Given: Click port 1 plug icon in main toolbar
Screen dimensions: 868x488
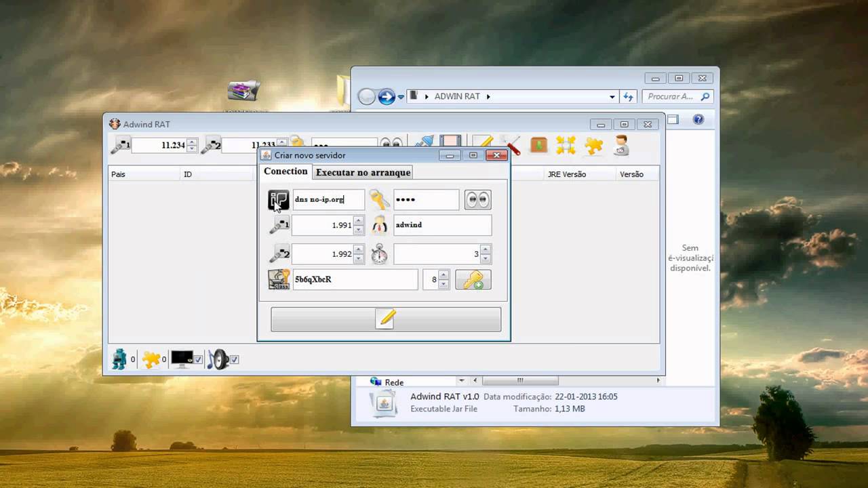Looking at the screenshot, I should click(x=120, y=145).
